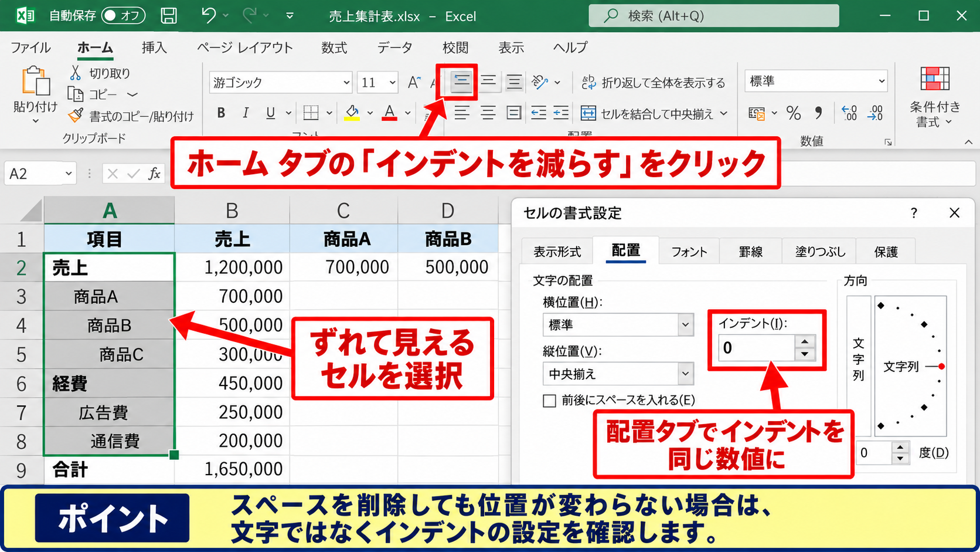The width and height of the screenshot is (980, 552).
Task: Click the Italic formatting icon
Action: pos(246,113)
